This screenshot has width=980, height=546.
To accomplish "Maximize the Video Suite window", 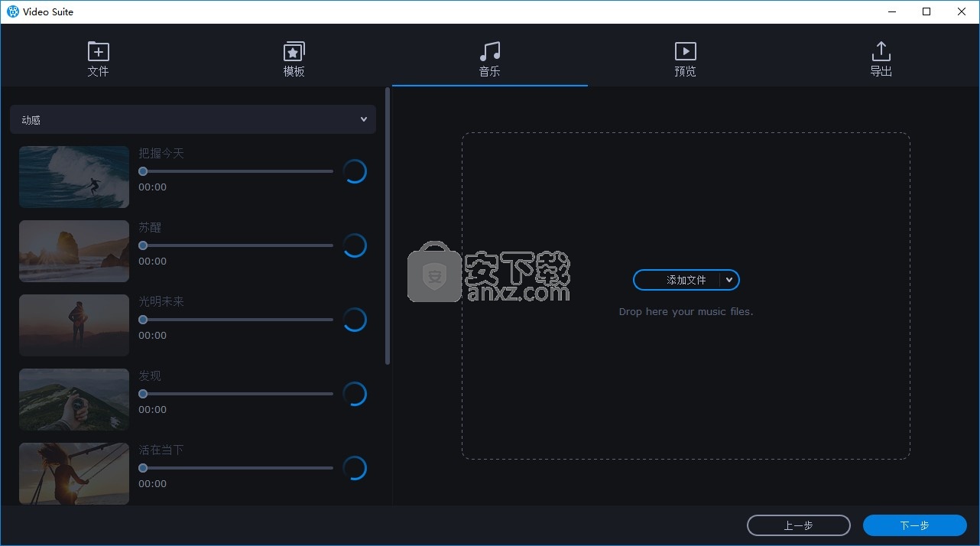I will coord(926,11).
